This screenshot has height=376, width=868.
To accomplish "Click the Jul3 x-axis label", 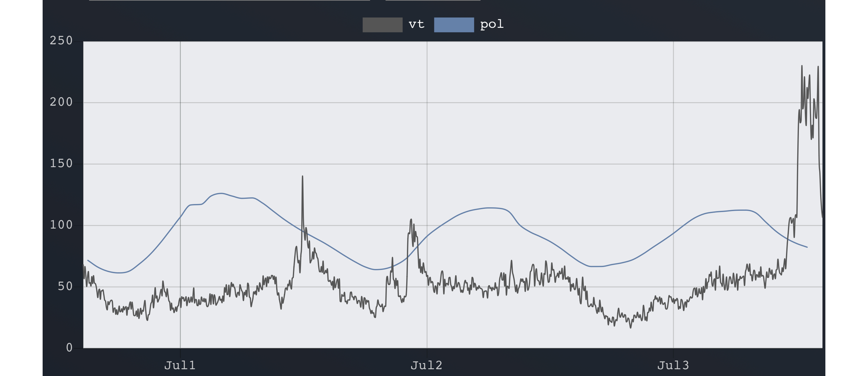I will (x=673, y=365).
